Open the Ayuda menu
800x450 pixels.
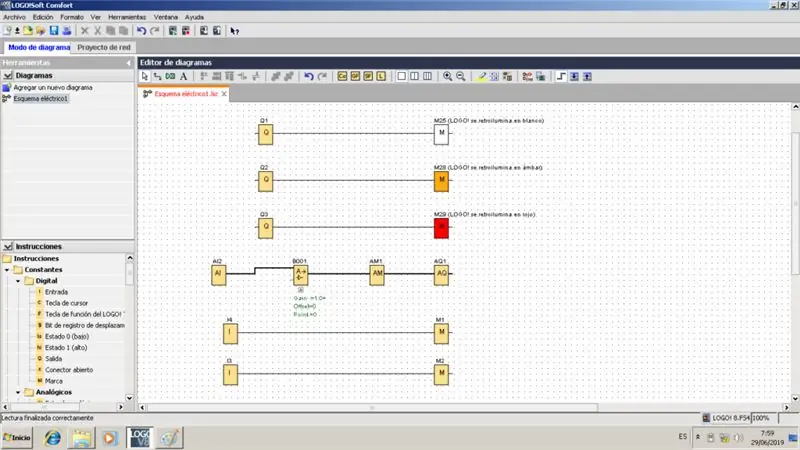[x=194, y=17]
